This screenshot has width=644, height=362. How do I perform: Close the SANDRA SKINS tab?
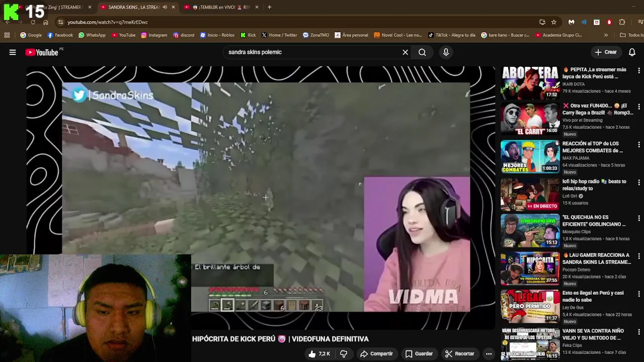[173, 7]
